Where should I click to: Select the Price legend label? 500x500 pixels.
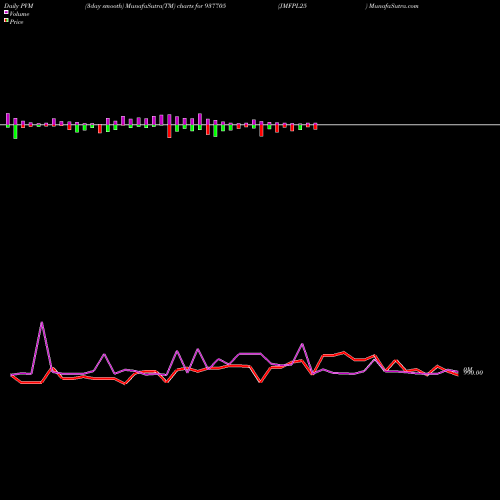[x=16, y=22]
